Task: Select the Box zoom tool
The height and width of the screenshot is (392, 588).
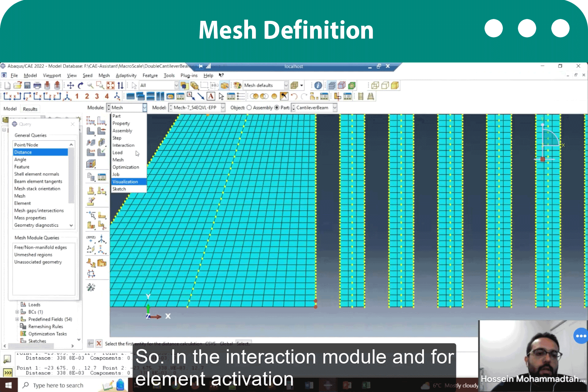Action: click(x=100, y=85)
